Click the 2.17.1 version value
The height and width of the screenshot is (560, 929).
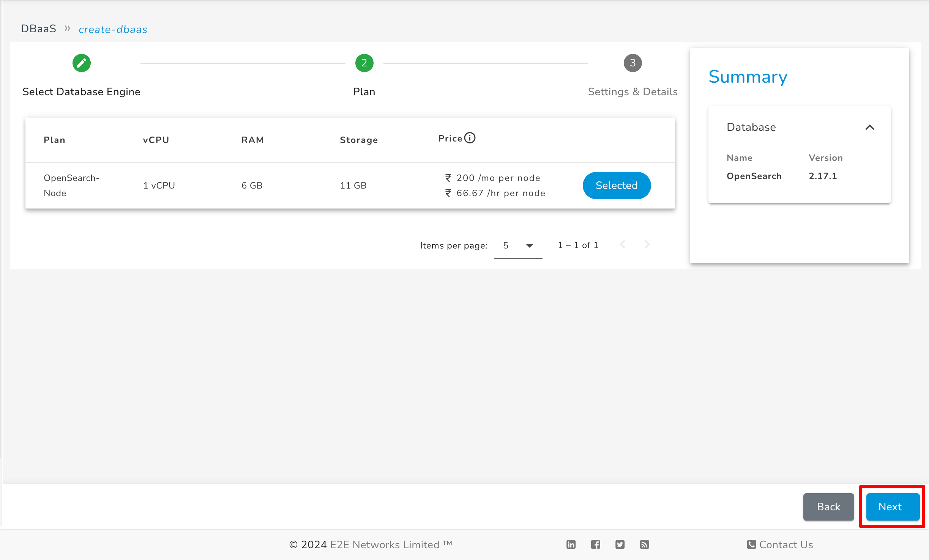(x=823, y=176)
